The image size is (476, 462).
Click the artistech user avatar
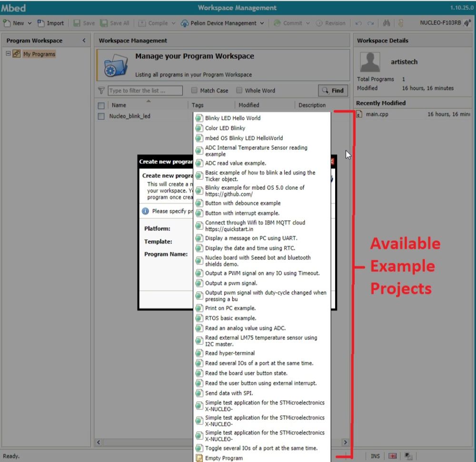click(x=370, y=62)
